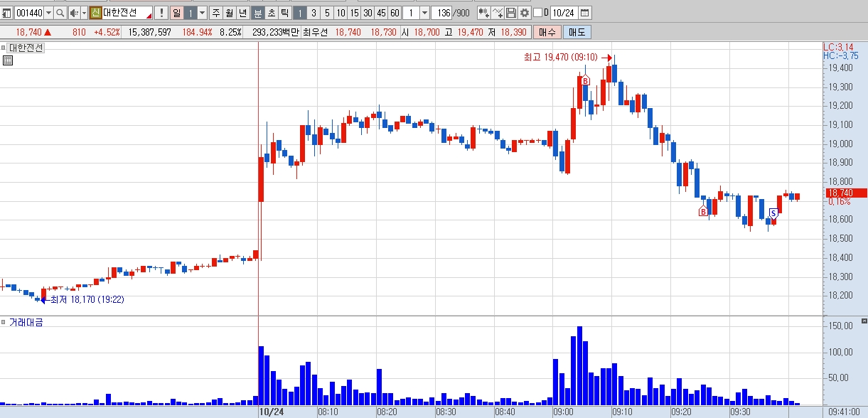The height and width of the screenshot is (418, 868).
Task: Open the stock search magnifier icon
Action: tap(60, 13)
